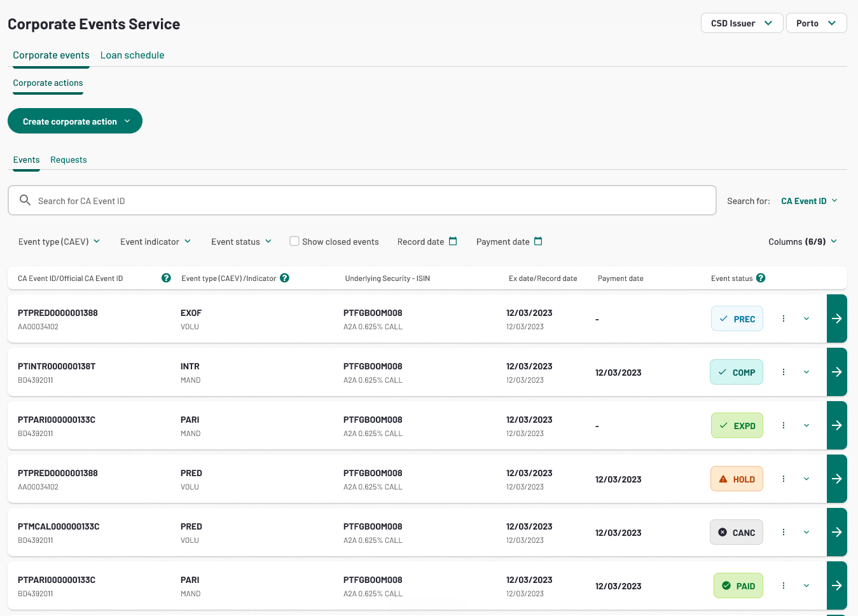Click Create corporate action button
858x616 pixels.
[75, 121]
